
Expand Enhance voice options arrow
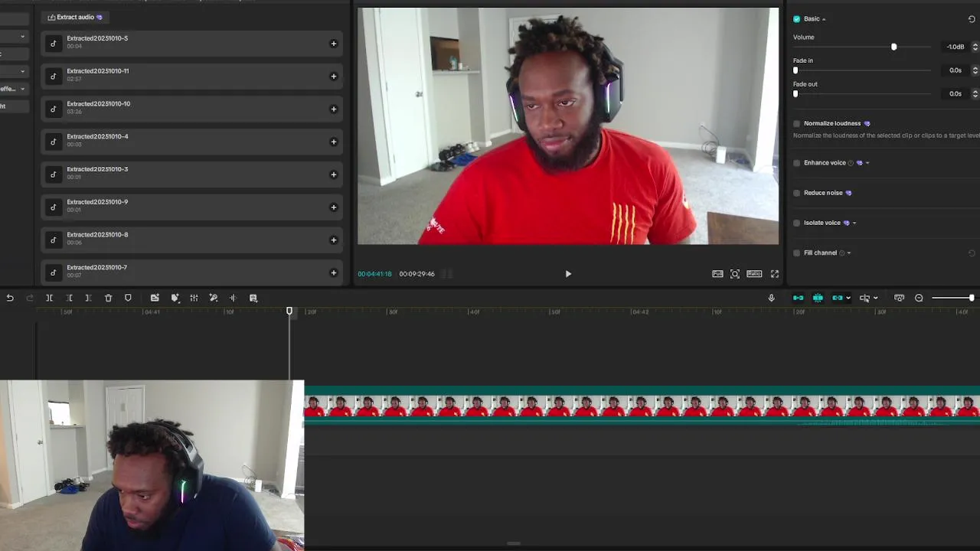point(867,163)
